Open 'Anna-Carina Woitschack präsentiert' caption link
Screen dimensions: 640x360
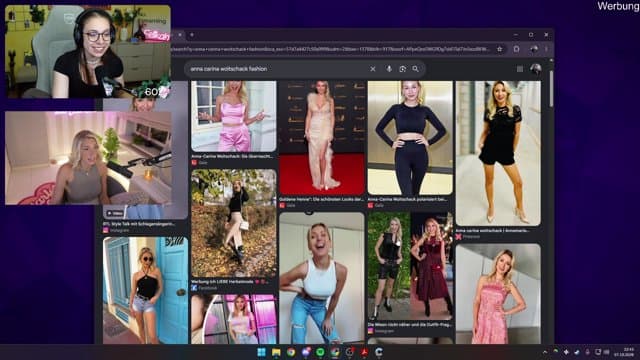[408, 199]
